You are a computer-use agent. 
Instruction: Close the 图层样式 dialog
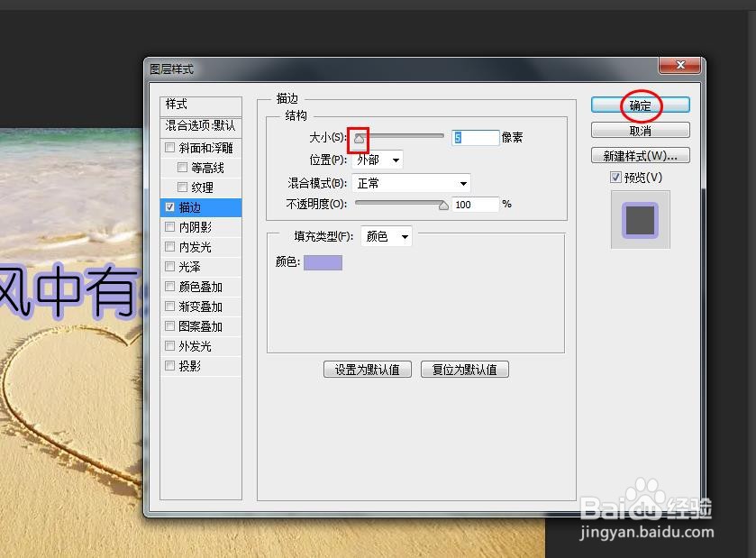pos(679,65)
